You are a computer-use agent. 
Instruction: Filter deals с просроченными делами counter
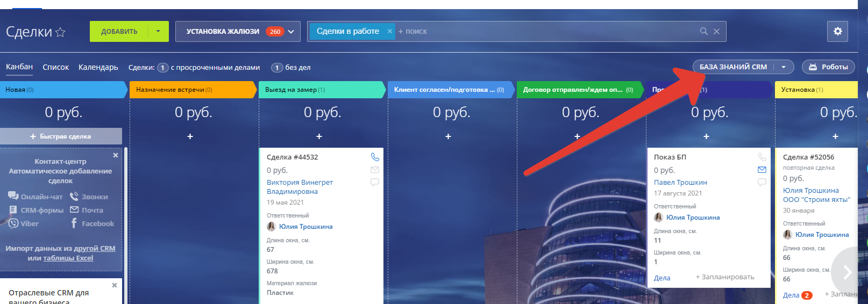[162, 68]
